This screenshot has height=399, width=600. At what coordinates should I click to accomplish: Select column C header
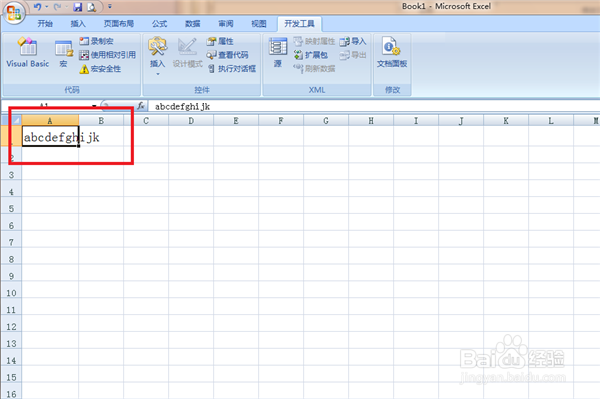[146, 121]
